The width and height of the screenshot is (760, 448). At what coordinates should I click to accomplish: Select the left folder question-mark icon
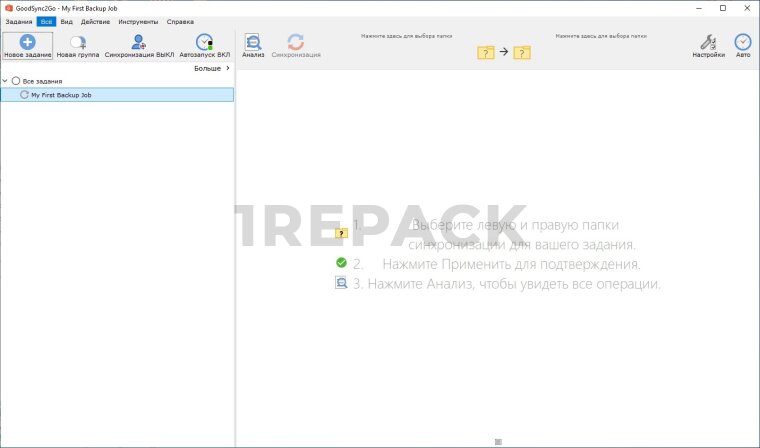[x=486, y=52]
